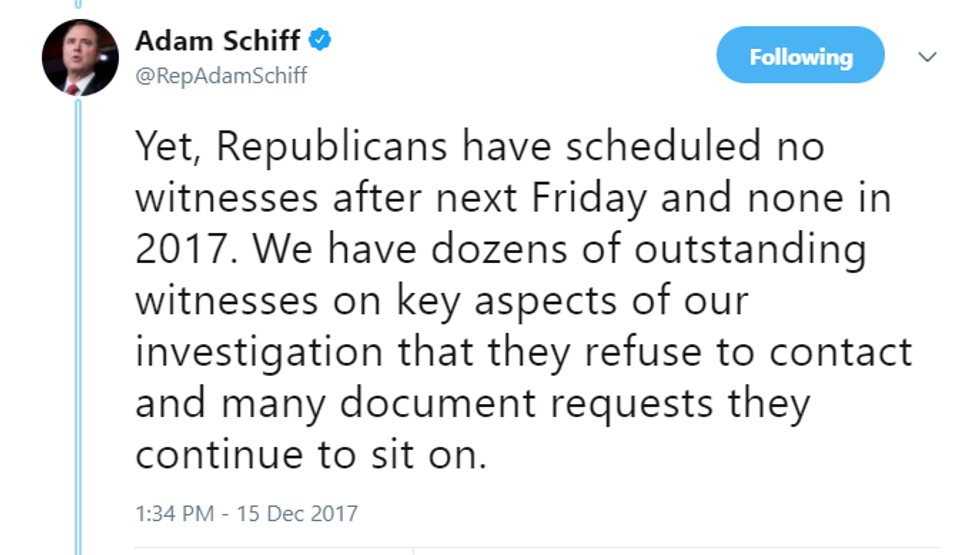Click the blue verified badge icon
980x555 pixels.
tap(320, 40)
